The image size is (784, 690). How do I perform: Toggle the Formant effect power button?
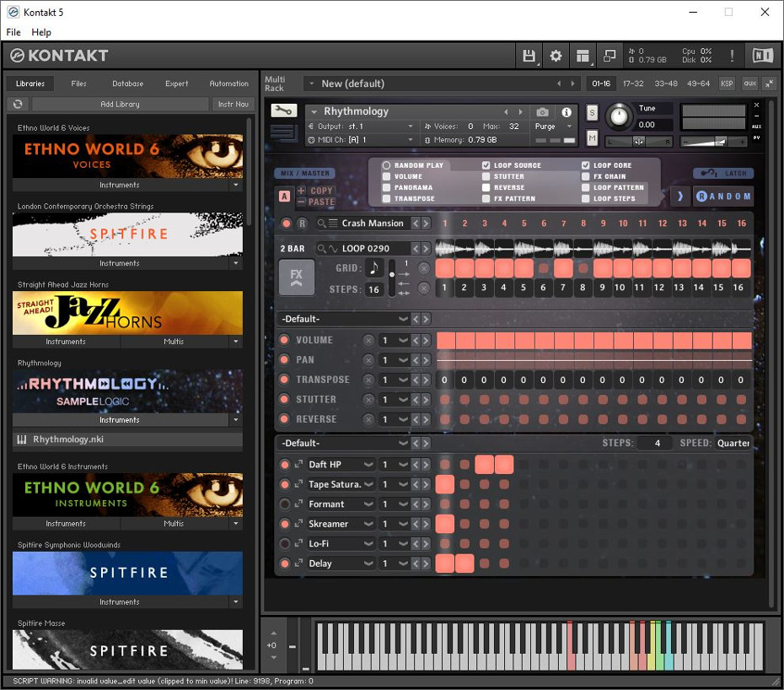coord(284,504)
